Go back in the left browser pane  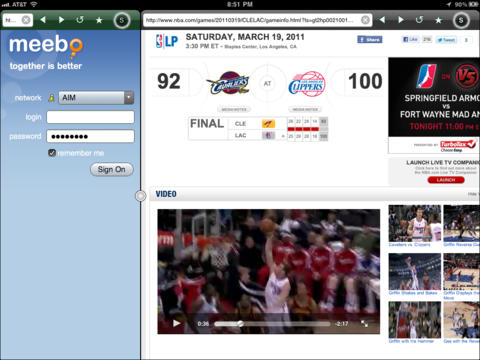(43, 20)
